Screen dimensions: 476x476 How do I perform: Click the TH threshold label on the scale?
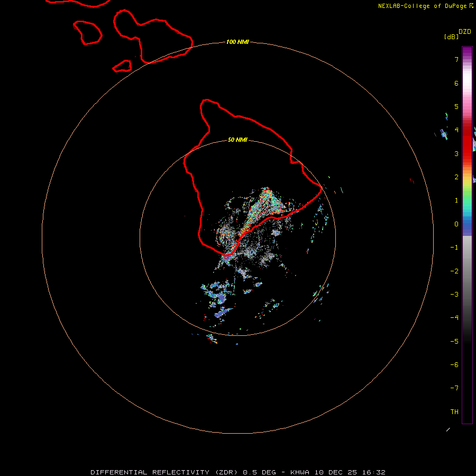click(454, 412)
